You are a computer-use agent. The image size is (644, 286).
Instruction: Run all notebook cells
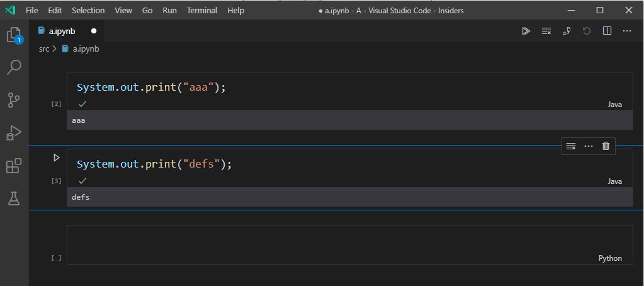point(526,31)
